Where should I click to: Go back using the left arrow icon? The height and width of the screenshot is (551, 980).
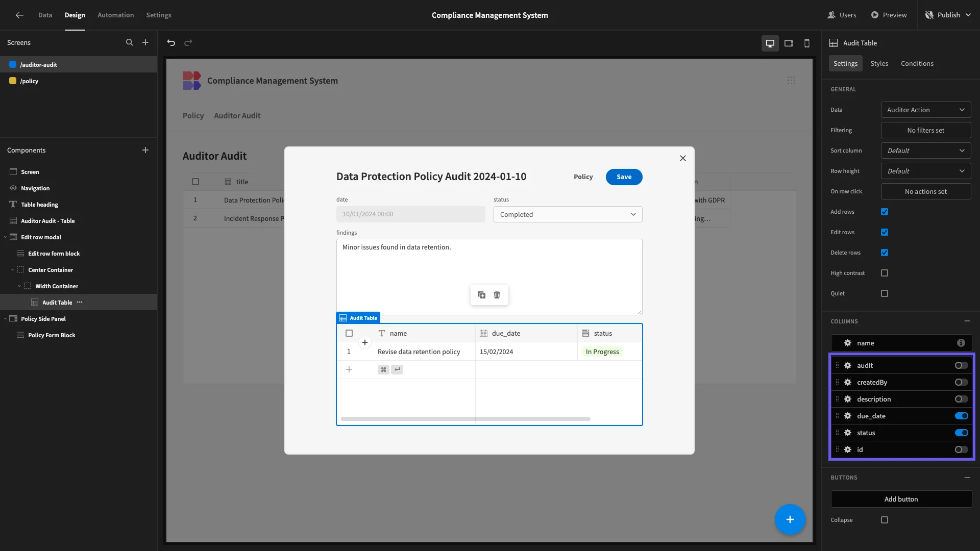[19, 15]
